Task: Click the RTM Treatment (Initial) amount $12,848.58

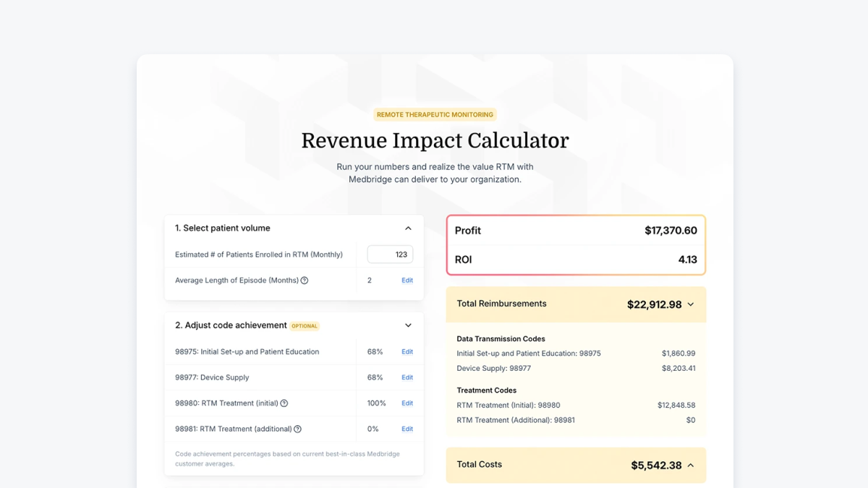Action: point(676,406)
